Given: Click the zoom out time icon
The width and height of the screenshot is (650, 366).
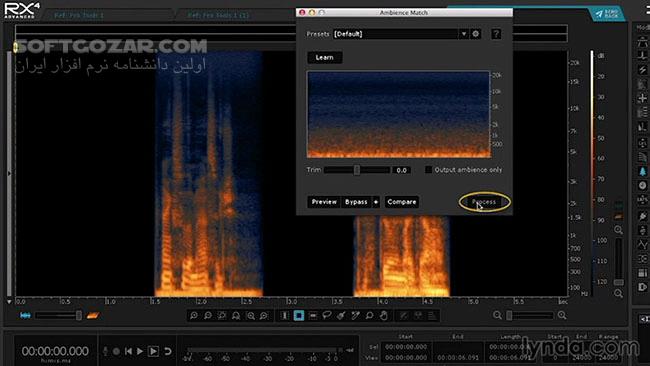Looking at the screenshot, I should coord(208,316).
